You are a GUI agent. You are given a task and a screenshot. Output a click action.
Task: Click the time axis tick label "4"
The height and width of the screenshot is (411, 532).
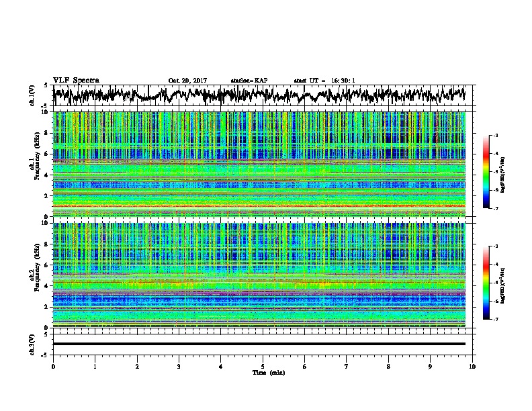(220, 367)
